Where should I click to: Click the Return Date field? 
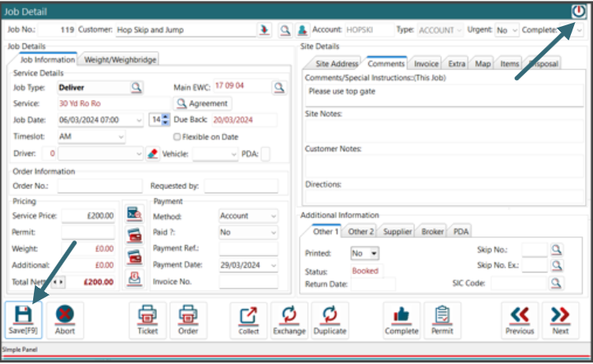[x=373, y=284]
